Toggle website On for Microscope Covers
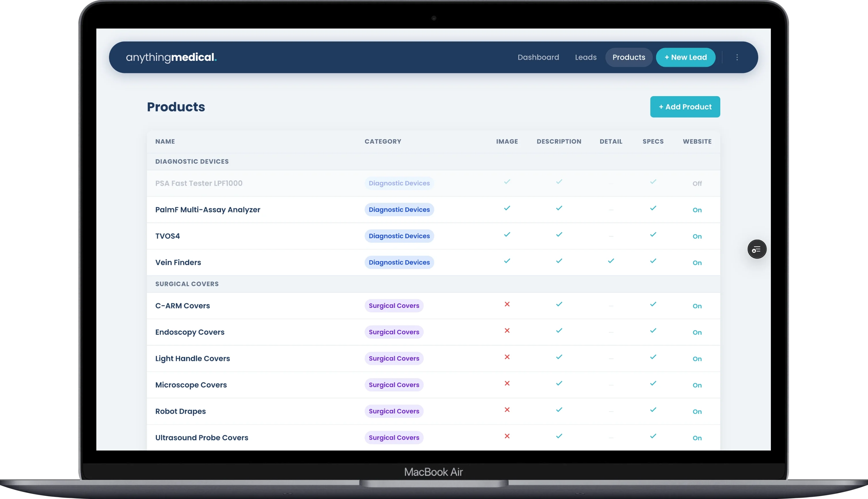 (x=697, y=385)
